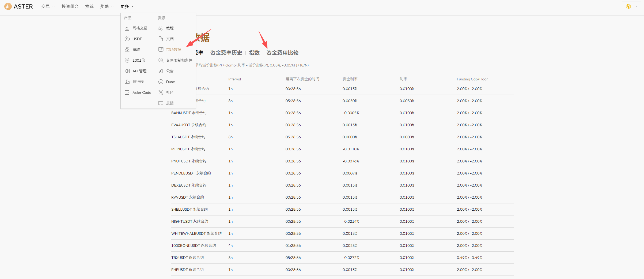Open Aster Code from the product menu

tap(142, 92)
